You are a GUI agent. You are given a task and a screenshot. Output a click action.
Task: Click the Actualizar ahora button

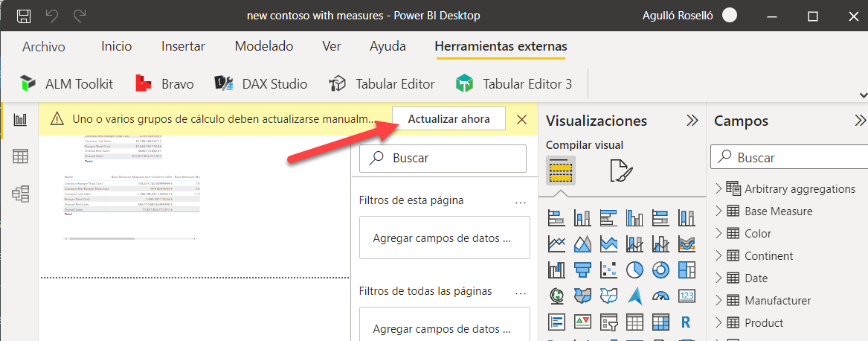(449, 119)
